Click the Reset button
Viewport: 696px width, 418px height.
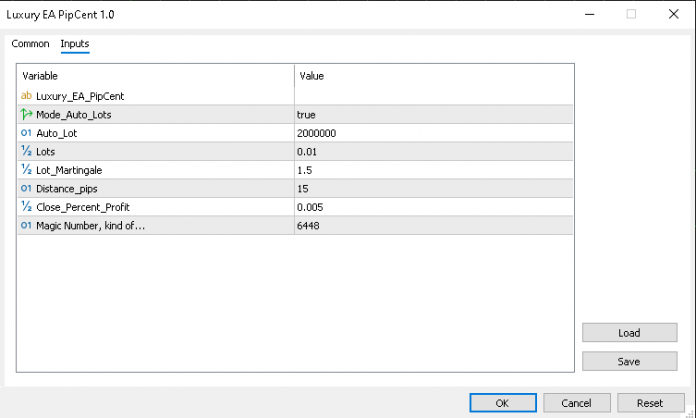[649, 403]
